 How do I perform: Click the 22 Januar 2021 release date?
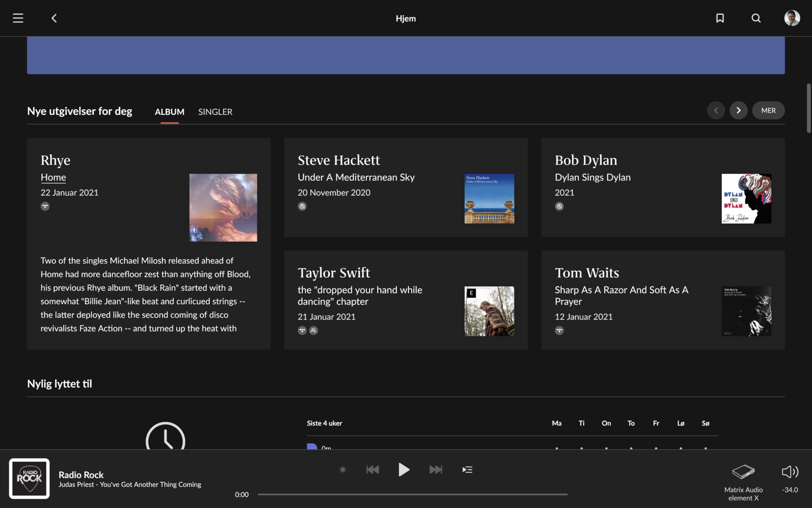point(70,192)
